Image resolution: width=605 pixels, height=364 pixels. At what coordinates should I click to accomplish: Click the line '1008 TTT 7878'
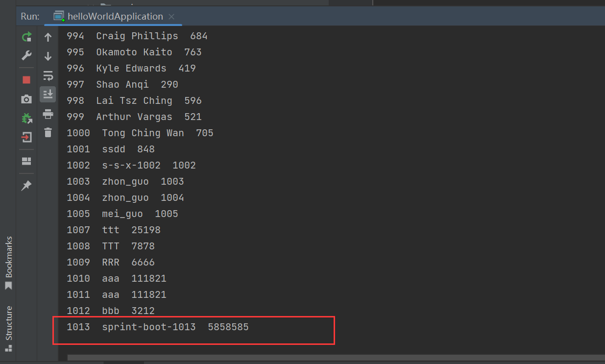[x=111, y=246]
